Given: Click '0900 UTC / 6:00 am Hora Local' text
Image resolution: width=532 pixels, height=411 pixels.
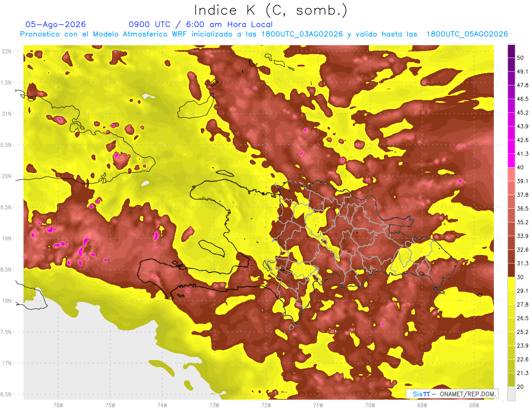Looking at the screenshot, I should [201, 24].
